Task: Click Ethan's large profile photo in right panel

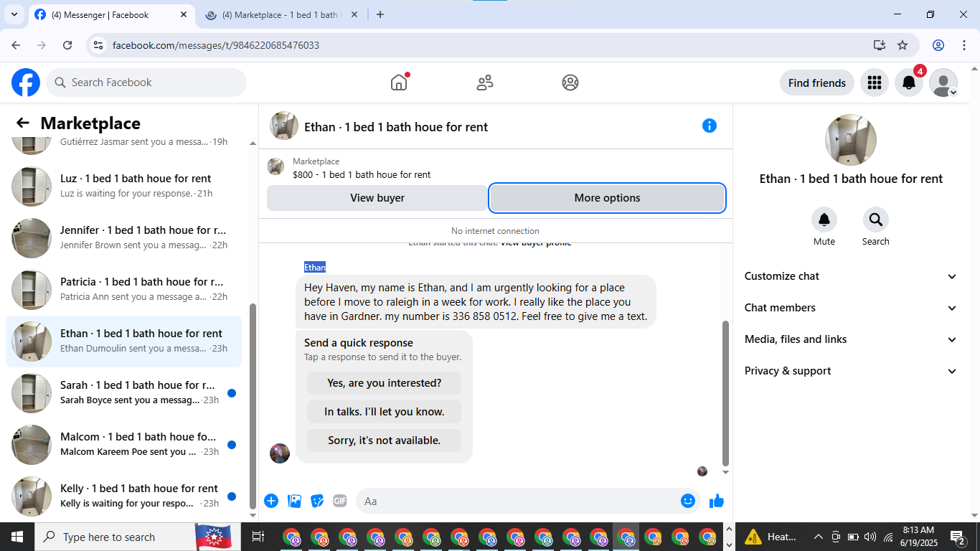Action: [x=851, y=140]
